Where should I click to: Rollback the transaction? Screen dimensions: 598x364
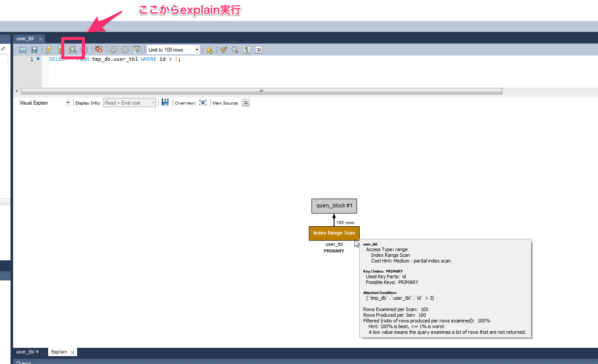point(125,49)
